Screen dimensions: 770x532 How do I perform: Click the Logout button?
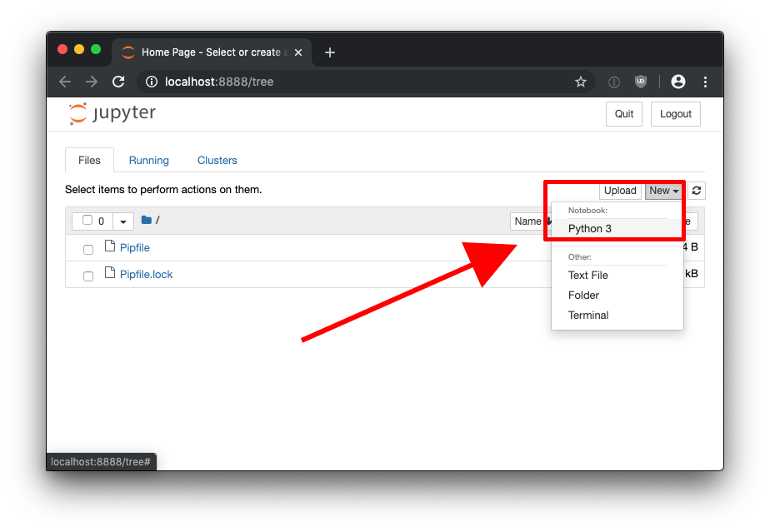pyautogui.click(x=675, y=114)
